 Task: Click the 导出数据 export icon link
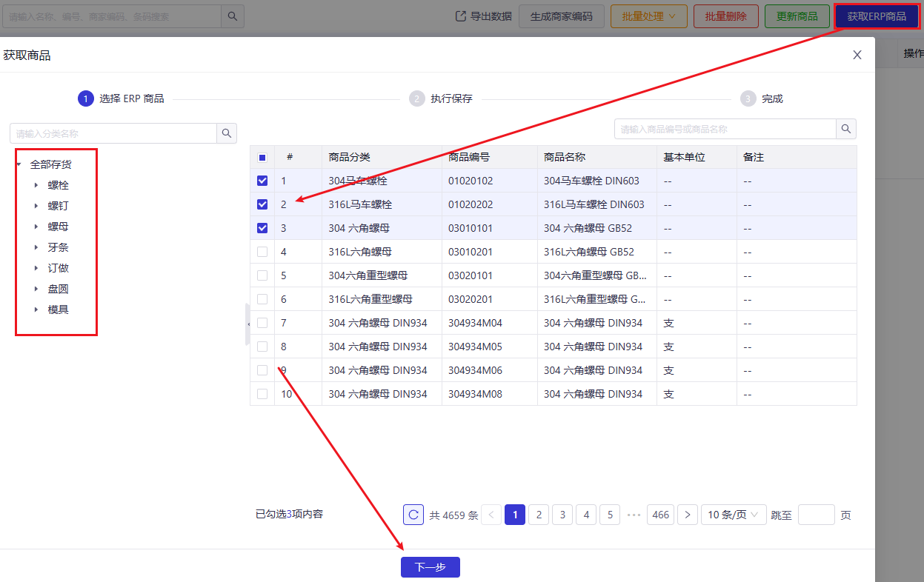[x=483, y=16]
